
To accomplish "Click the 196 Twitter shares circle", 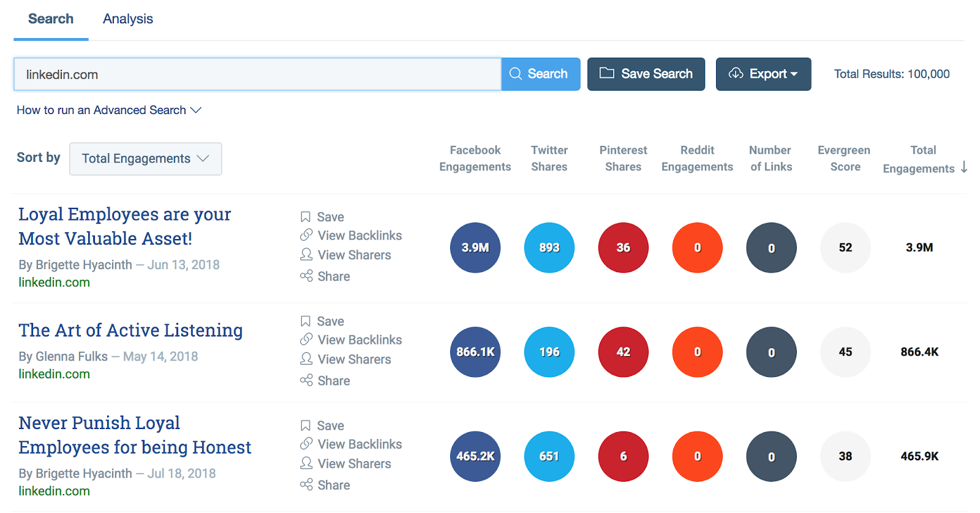I will (x=549, y=352).
